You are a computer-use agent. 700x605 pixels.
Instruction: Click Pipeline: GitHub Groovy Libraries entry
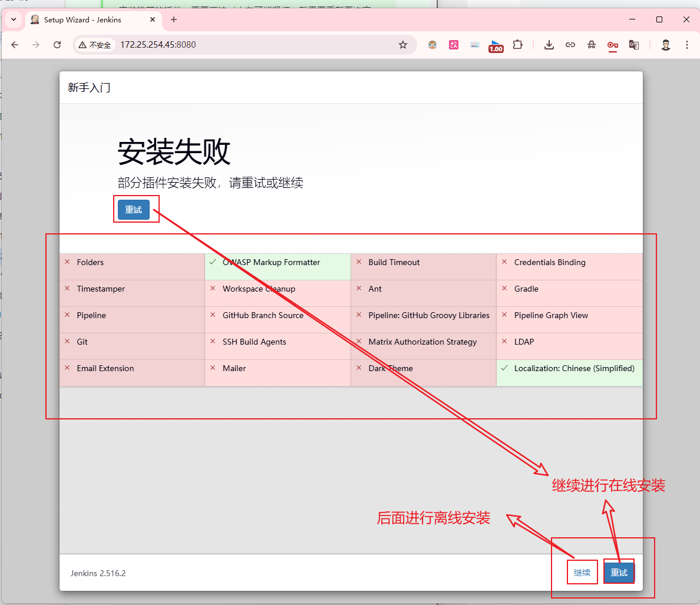coord(424,320)
